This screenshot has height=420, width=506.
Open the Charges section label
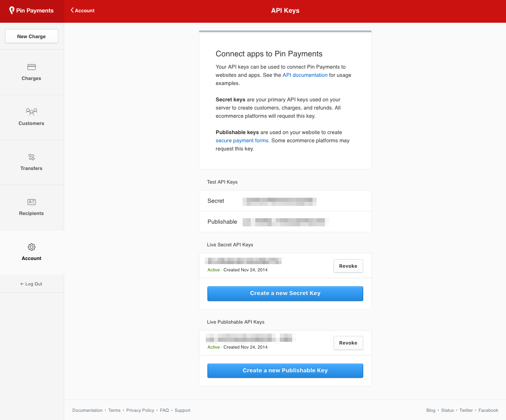click(31, 78)
